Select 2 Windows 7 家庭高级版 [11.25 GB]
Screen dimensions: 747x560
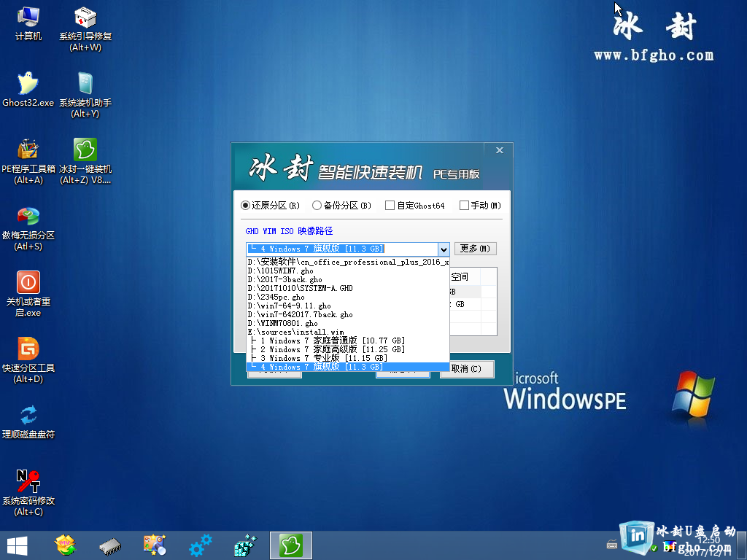click(348, 349)
